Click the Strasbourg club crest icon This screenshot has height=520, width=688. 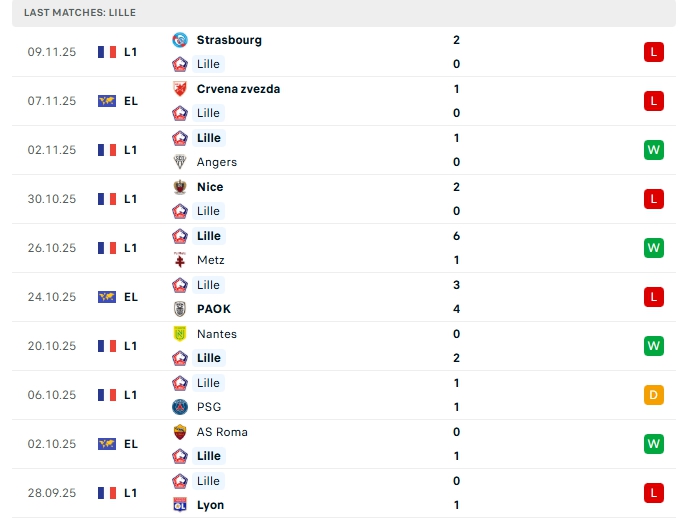[x=180, y=40]
